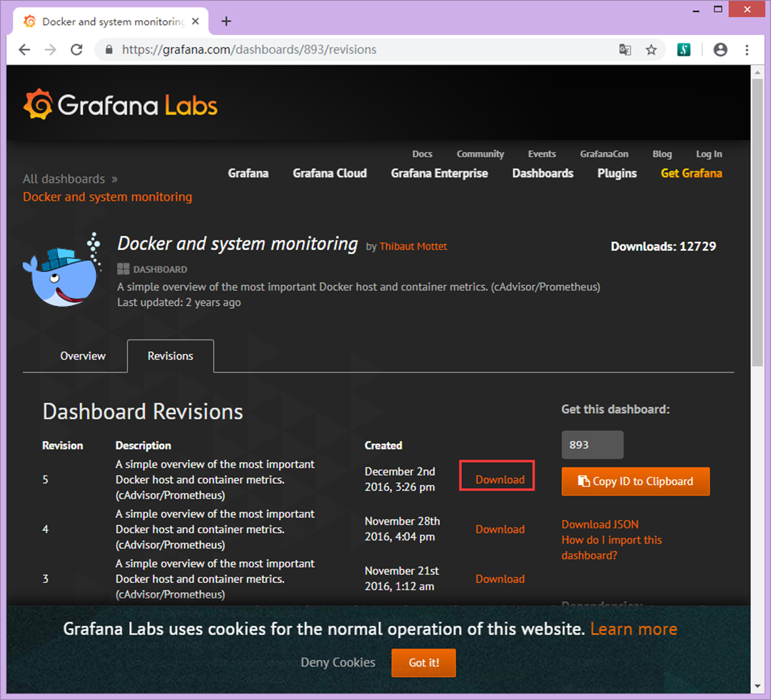Screen dimensions: 771x700
Task: Click the address bar URL
Action: pyautogui.click(x=249, y=50)
